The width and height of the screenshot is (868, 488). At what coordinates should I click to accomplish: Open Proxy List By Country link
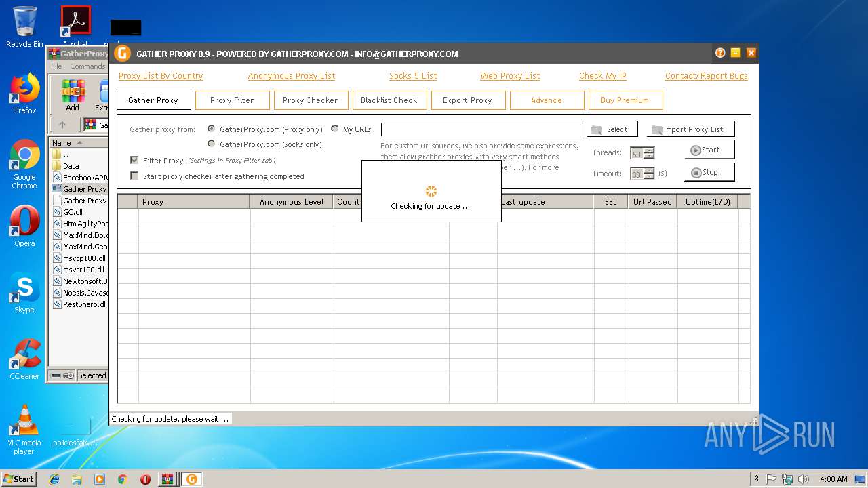[x=161, y=76]
